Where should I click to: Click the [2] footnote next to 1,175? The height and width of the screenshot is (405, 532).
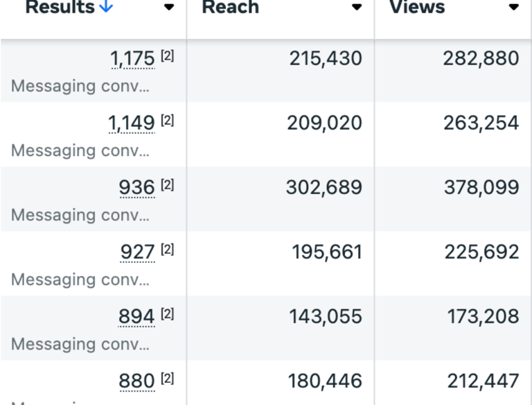[x=167, y=55]
